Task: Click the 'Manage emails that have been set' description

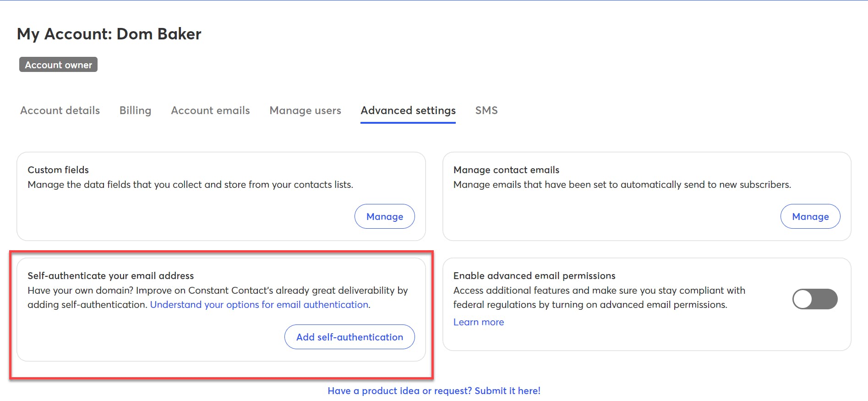Action: (x=622, y=185)
